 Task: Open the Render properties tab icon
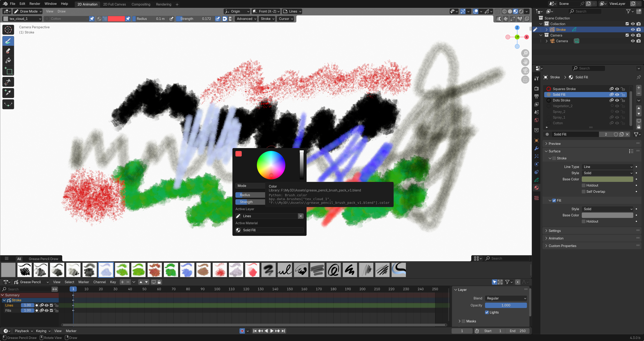point(536,88)
